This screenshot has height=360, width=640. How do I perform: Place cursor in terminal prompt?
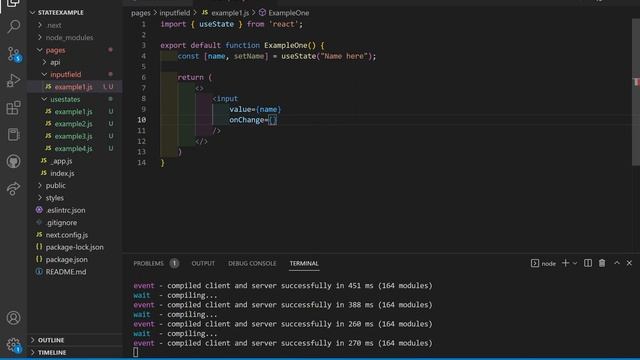click(136, 352)
